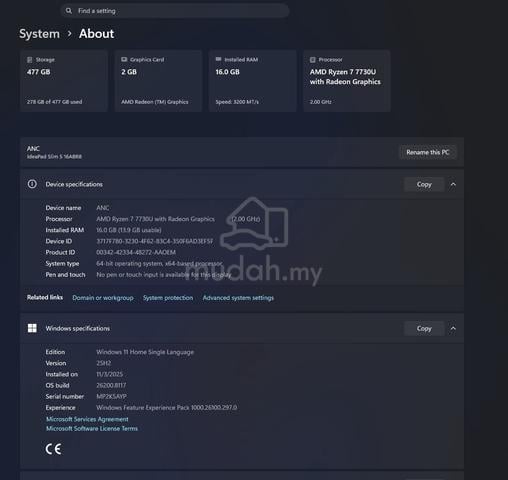Collapse the Device specifications section

tap(453, 184)
